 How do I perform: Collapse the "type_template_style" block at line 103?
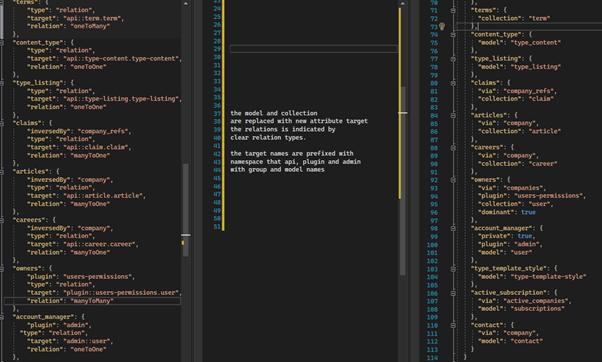click(x=453, y=269)
